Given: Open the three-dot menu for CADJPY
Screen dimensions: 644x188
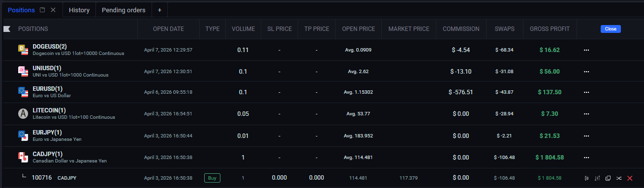Looking at the screenshot, I should (x=586, y=158).
